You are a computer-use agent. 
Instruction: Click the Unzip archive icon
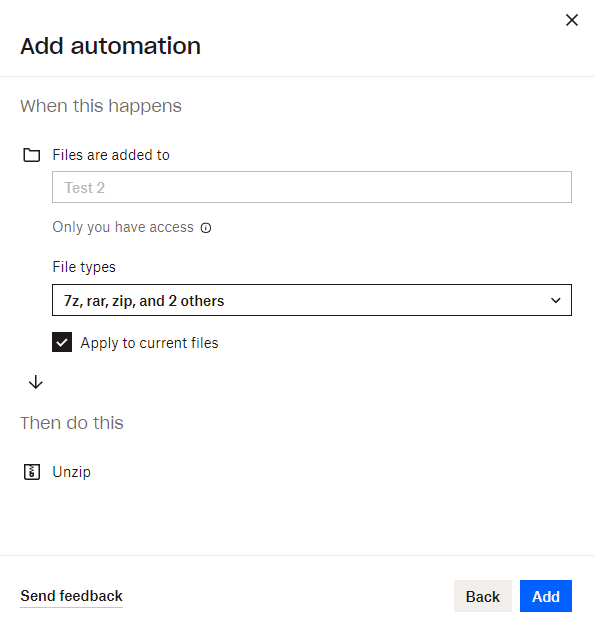32,472
